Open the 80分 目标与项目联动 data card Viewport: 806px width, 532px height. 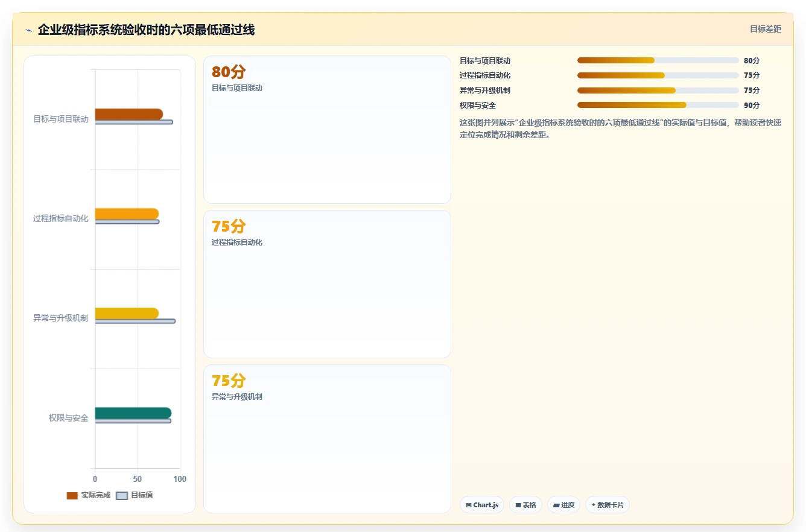[x=327, y=130]
